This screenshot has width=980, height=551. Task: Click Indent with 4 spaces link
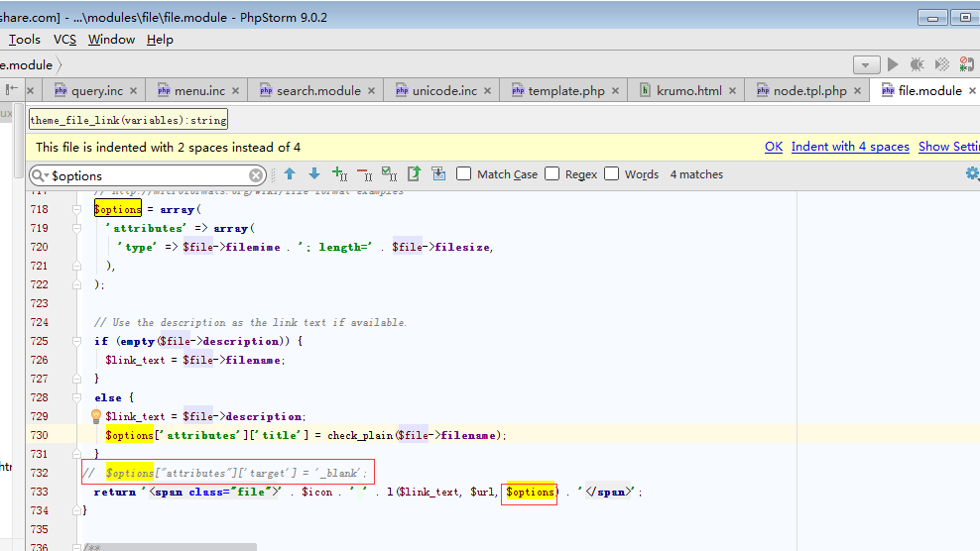coord(850,147)
